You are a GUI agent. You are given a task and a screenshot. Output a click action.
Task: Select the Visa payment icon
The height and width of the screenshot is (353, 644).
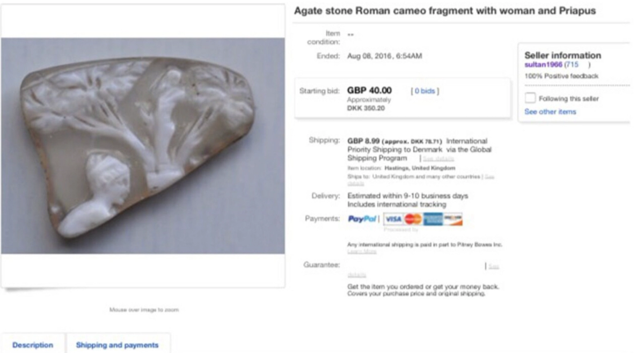coord(393,219)
